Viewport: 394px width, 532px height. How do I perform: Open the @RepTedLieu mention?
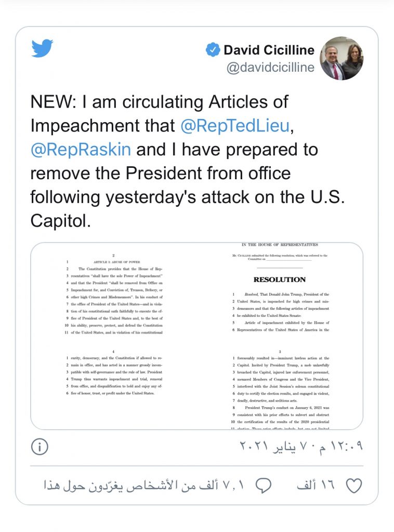pos(234,126)
